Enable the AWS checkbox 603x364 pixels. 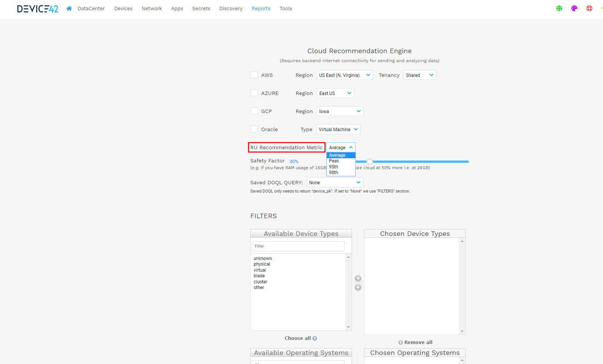(x=254, y=75)
